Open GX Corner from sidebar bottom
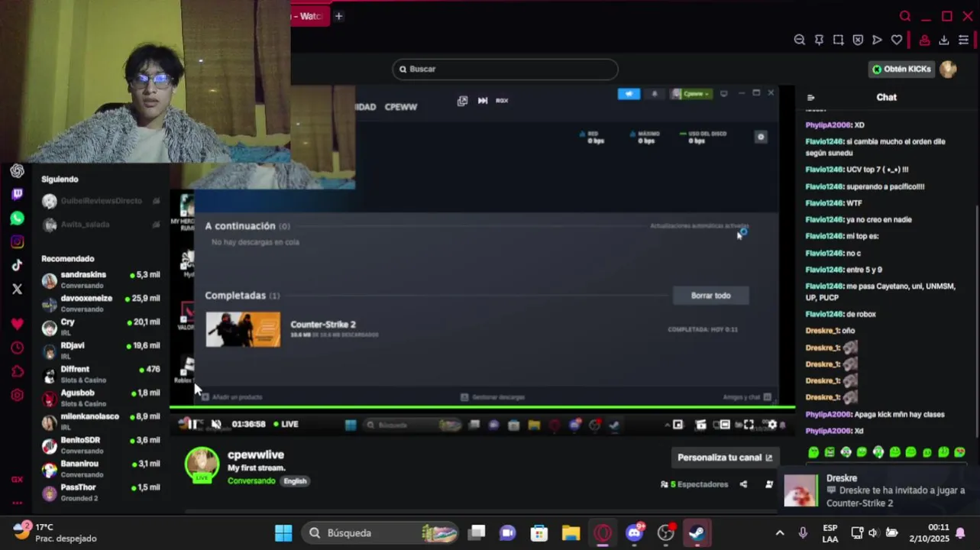The height and width of the screenshot is (550, 980). [17, 480]
